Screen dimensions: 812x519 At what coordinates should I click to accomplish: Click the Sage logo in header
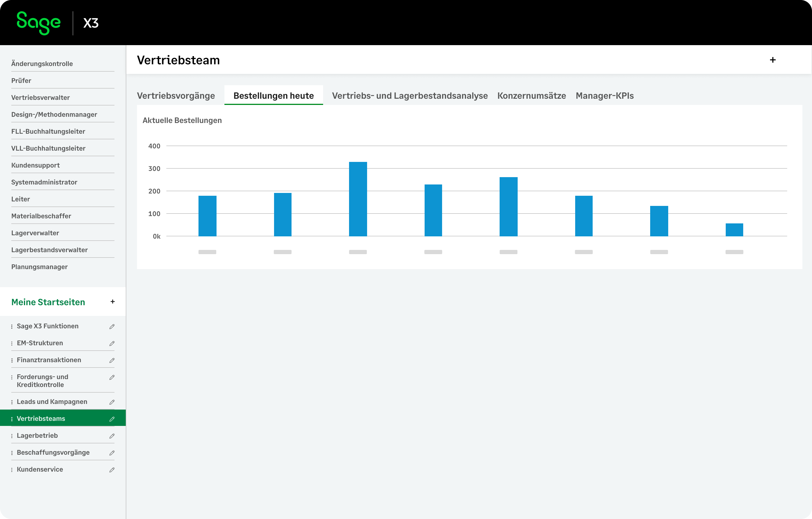[x=38, y=23]
